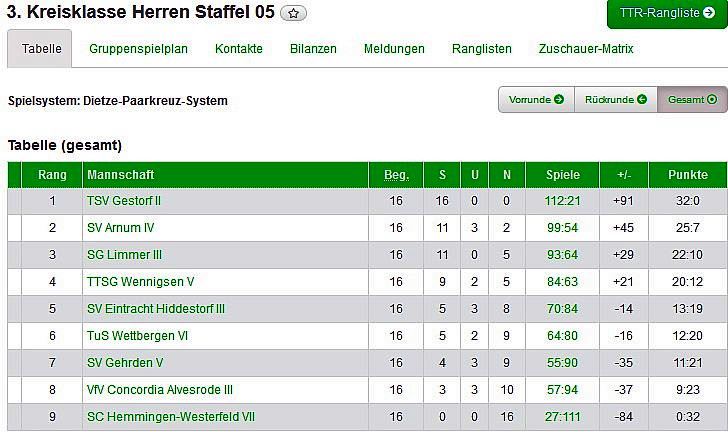
Task: Open the TTSG Wennigsen V team link
Action: [141, 282]
